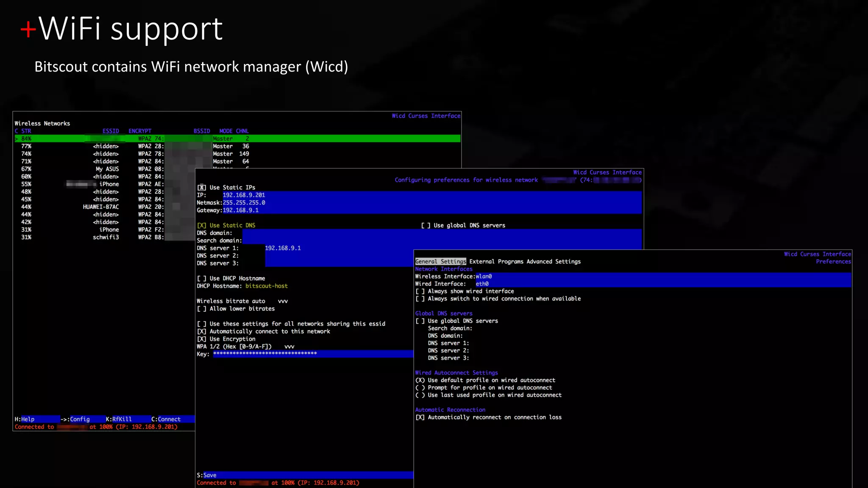Toggle the Use Encryption checkbox
Image resolution: width=868 pixels, height=488 pixels.
point(201,339)
